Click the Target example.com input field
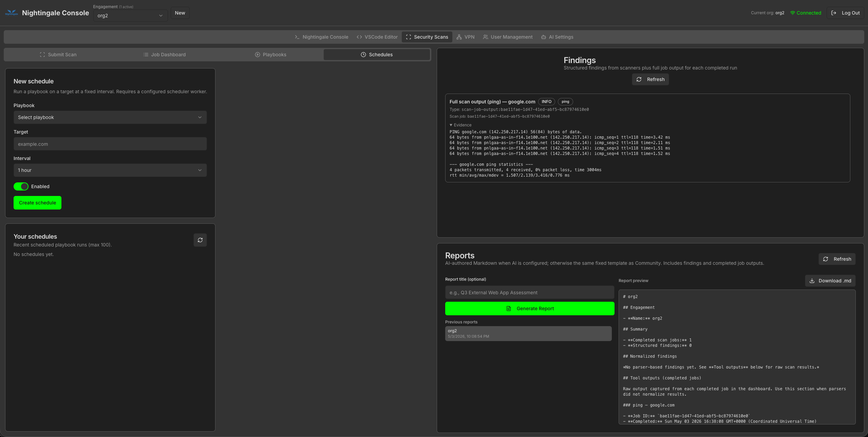The height and width of the screenshot is (437, 868). [x=110, y=144]
